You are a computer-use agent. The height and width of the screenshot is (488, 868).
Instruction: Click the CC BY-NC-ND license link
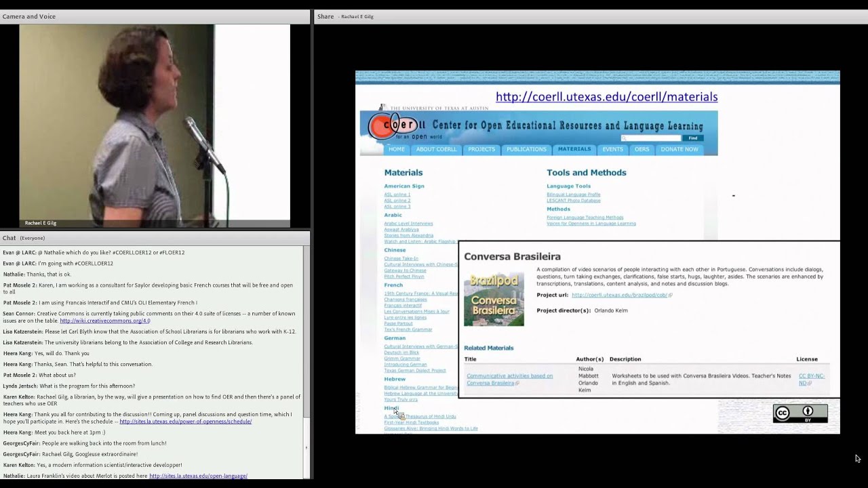(x=812, y=380)
